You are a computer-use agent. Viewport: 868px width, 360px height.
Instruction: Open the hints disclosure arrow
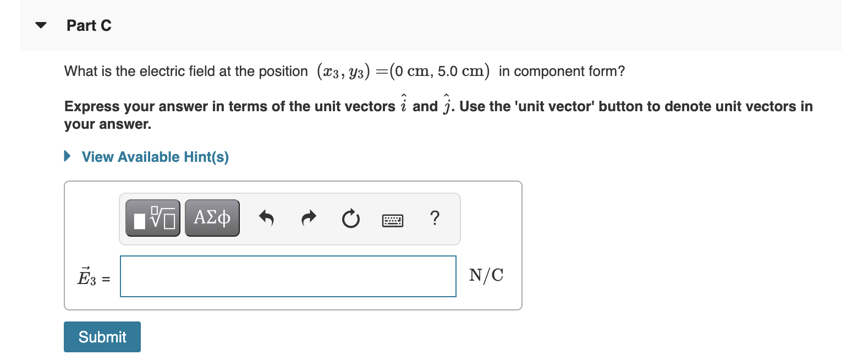67,156
